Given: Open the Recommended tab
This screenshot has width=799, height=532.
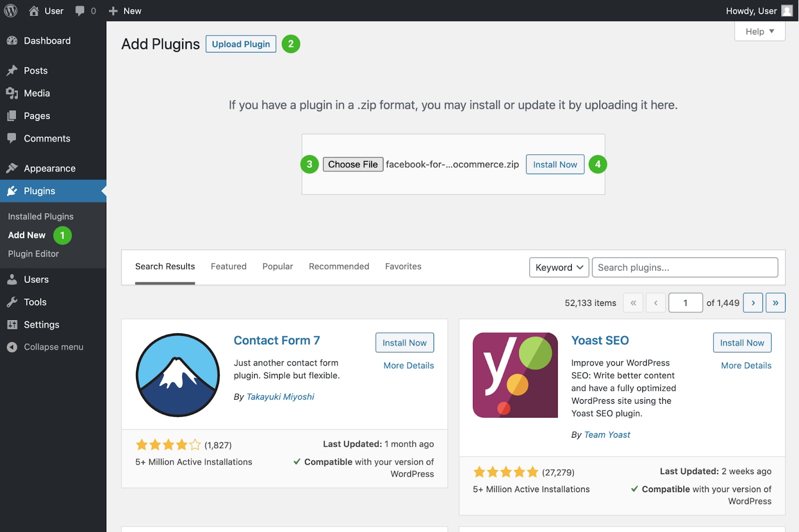Looking at the screenshot, I should [x=339, y=266].
